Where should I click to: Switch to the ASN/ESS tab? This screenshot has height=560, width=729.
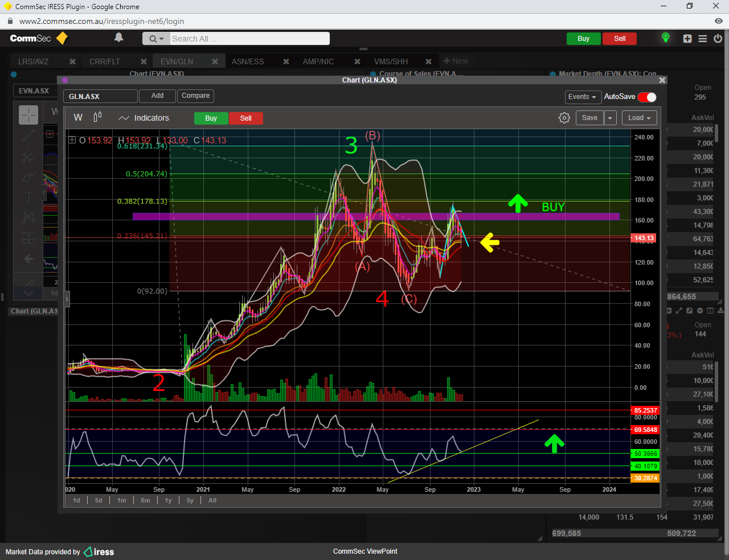[x=248, y=61]
